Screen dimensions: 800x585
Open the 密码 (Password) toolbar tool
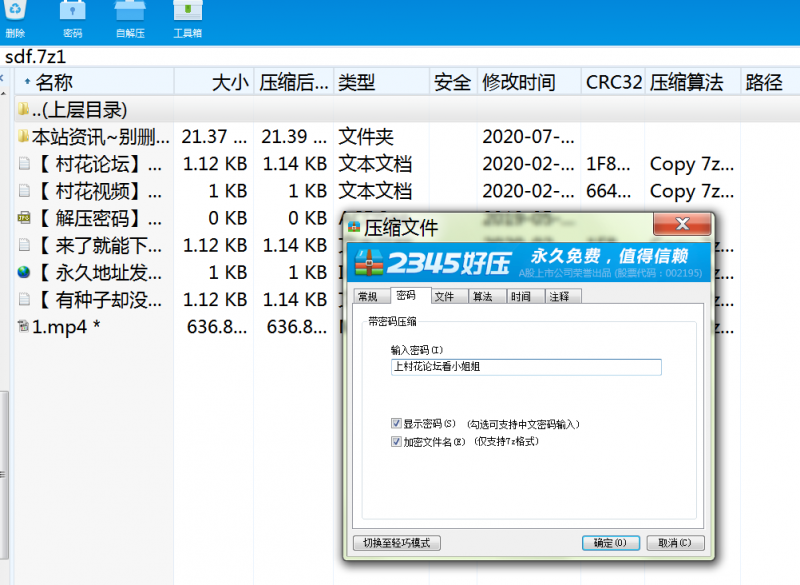click(70, 18)
